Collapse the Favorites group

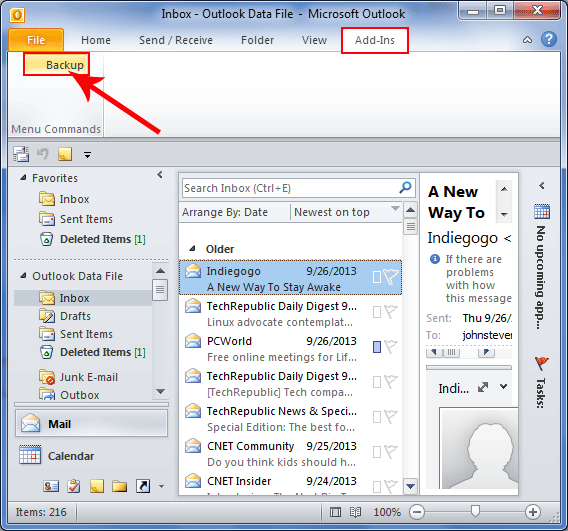point(23,178)
